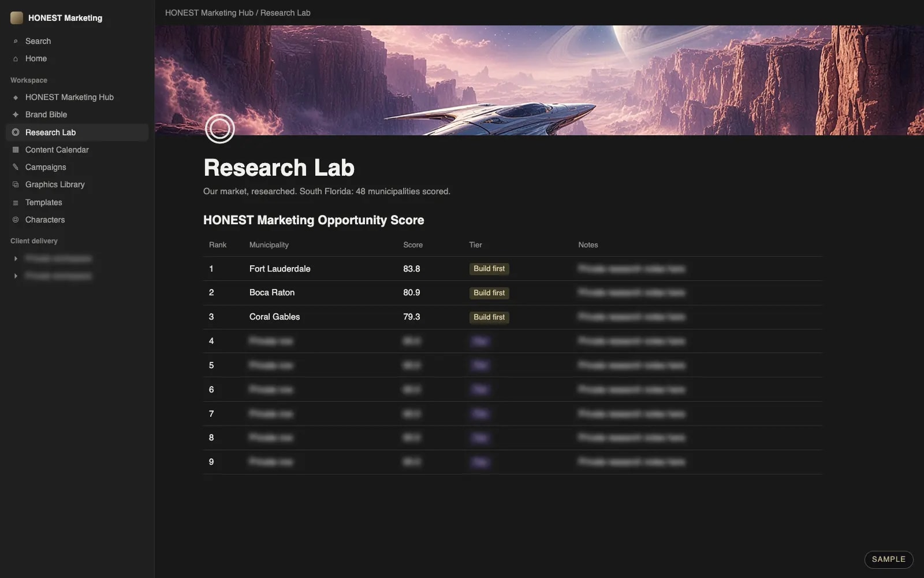Expand the first Client delivery item

pos(16,258)
